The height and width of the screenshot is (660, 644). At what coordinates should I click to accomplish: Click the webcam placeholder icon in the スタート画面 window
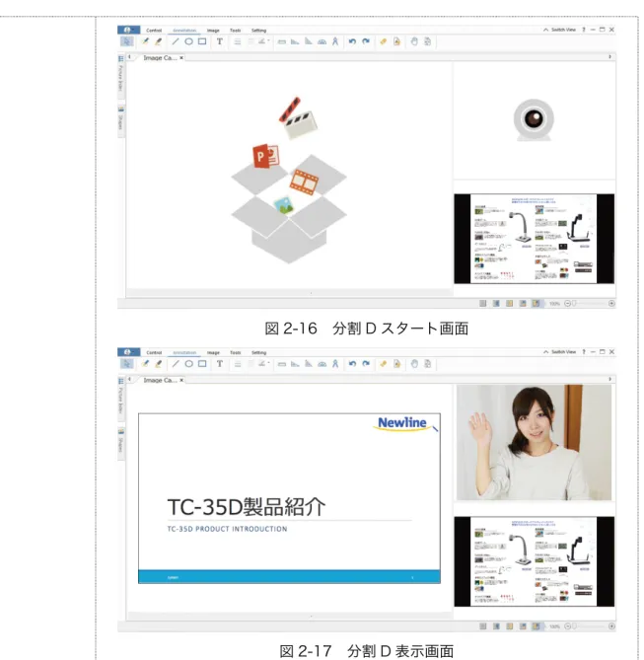tap(534, 119)
